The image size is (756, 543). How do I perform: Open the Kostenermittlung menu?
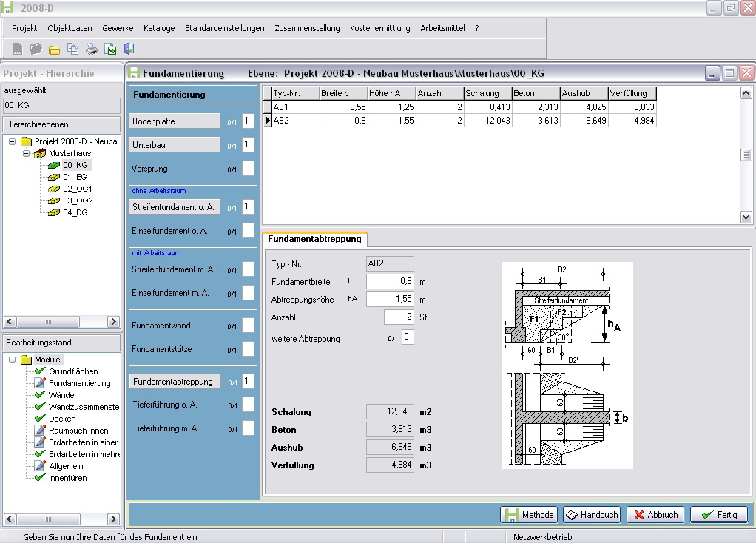click(379, 28)
